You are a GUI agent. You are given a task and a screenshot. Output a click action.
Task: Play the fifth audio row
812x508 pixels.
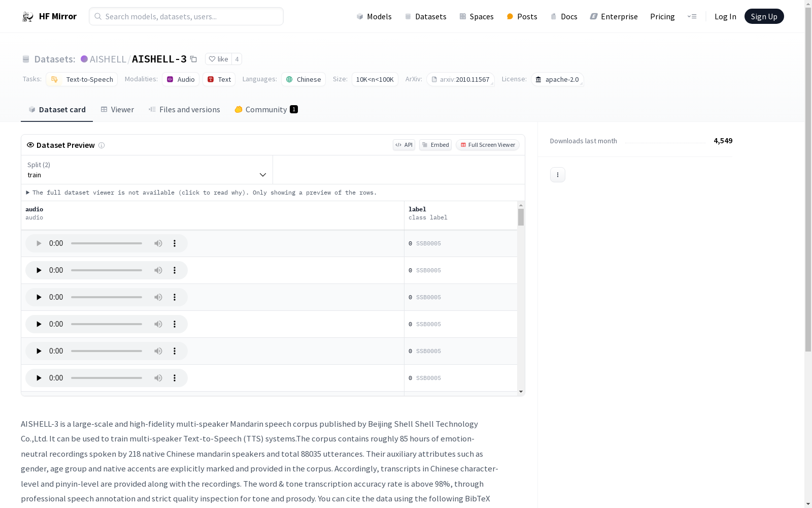tap(39, 351)
